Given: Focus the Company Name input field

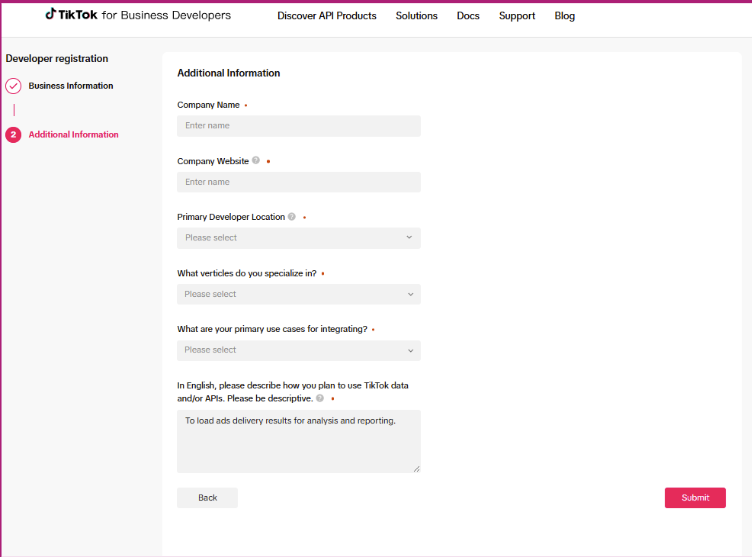Looking at the screenshot, I should pos(298,126).
